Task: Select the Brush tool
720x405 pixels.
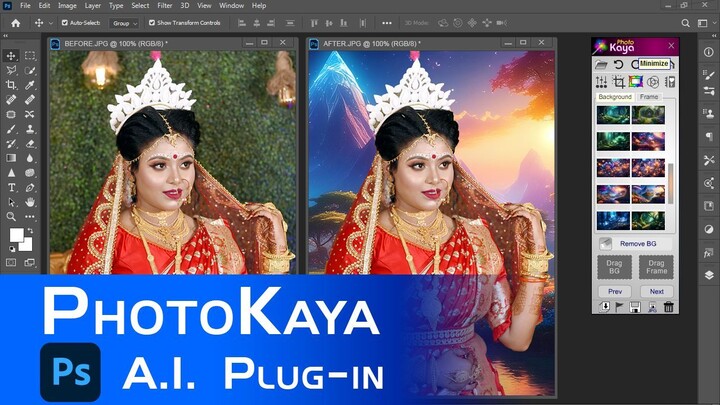Action: pos(11,129)
